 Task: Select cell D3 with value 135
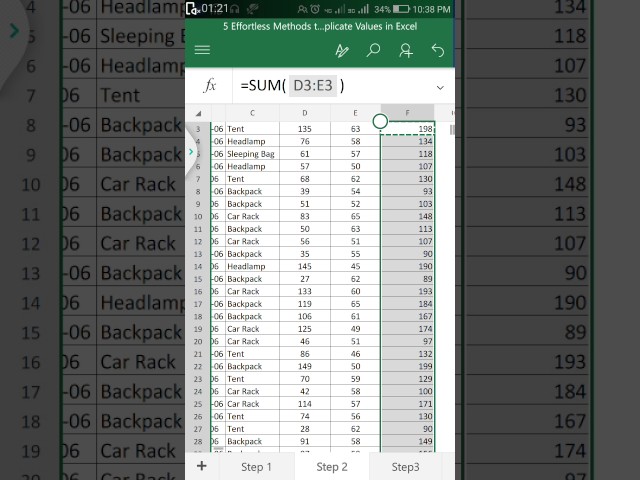[x=304, y=129]
